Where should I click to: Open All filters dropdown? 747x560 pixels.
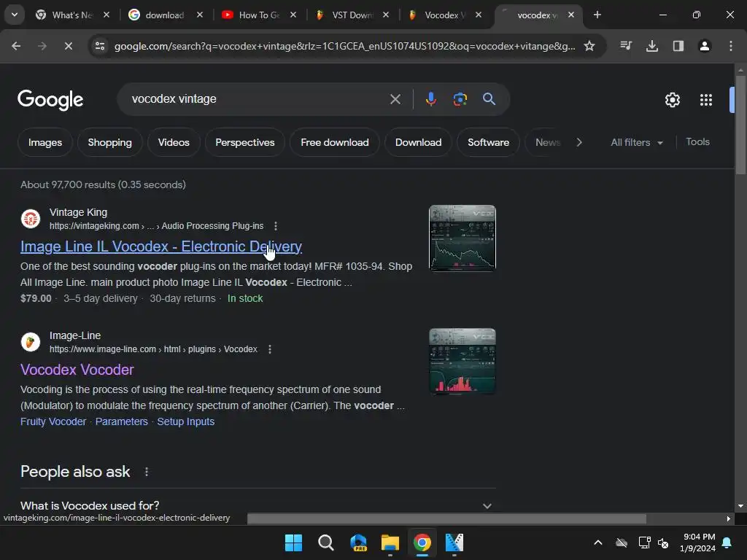click(x=636, y=142)
